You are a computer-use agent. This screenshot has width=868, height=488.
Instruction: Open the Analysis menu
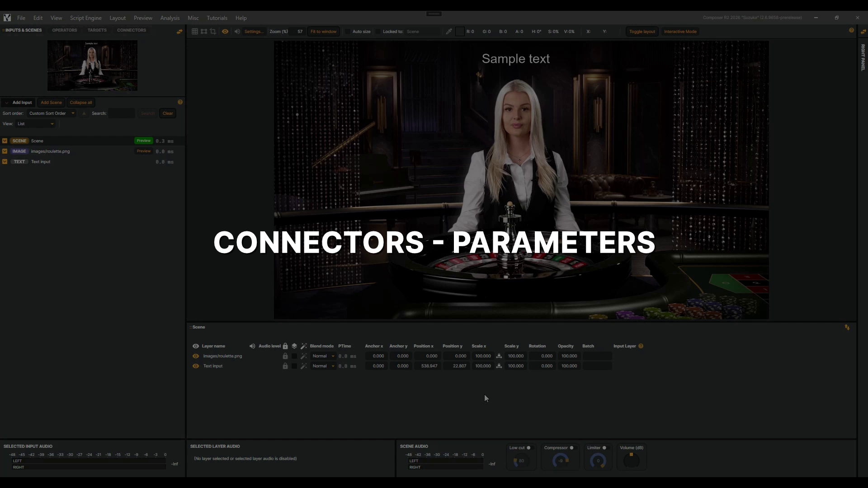170,18
